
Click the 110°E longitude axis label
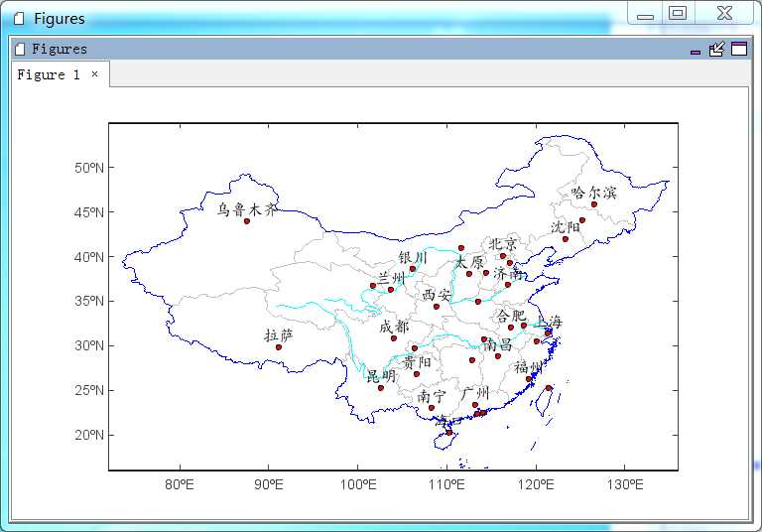446,484
